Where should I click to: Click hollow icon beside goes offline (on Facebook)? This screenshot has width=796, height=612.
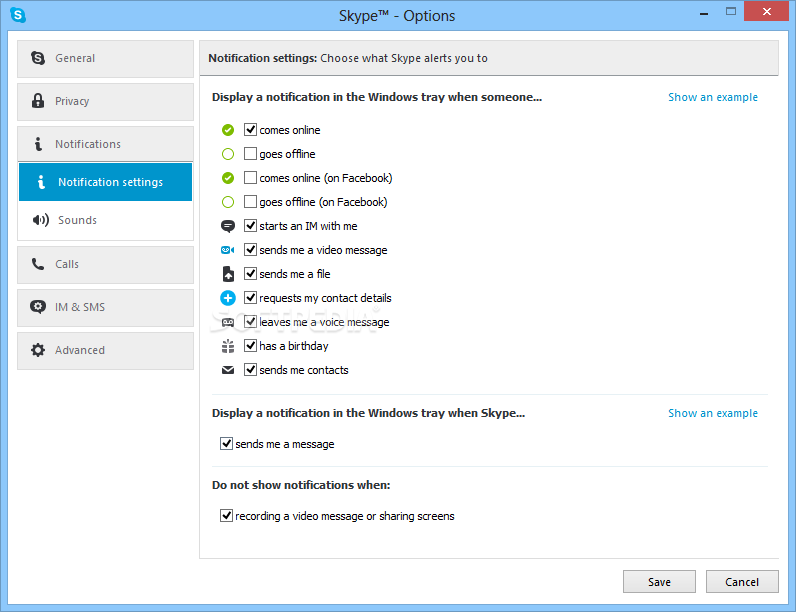tap(228, 202)
